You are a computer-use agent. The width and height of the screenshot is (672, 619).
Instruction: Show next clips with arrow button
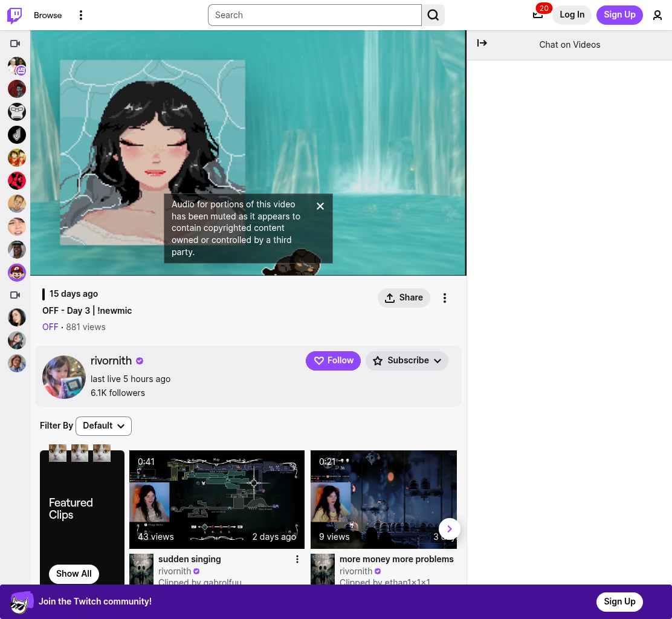coord(449,529)
